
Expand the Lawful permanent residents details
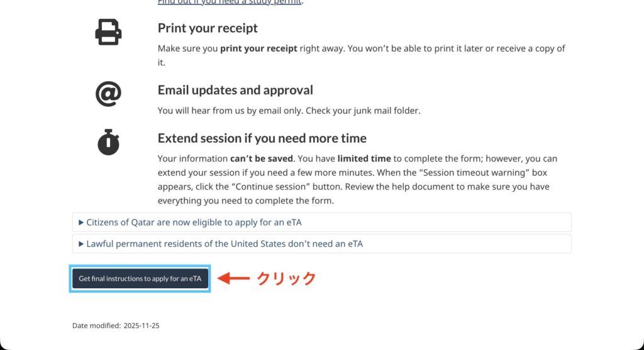(225, 244)
